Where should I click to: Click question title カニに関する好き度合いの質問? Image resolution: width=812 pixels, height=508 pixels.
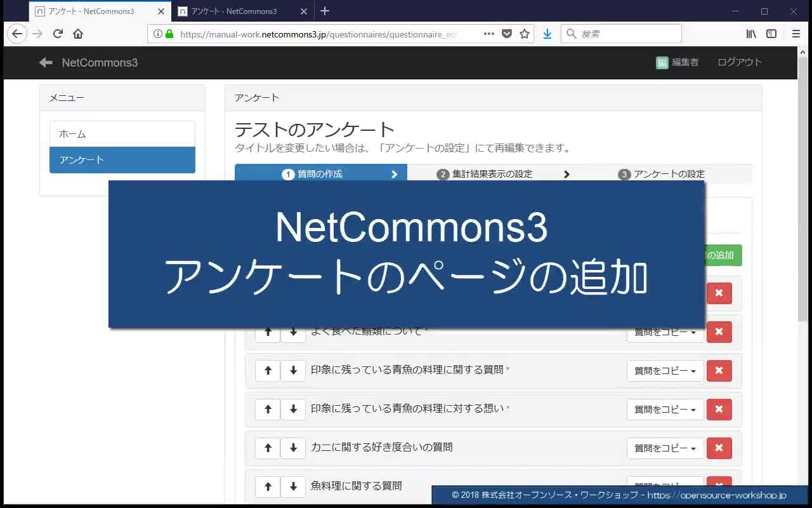tap(382, 447)
